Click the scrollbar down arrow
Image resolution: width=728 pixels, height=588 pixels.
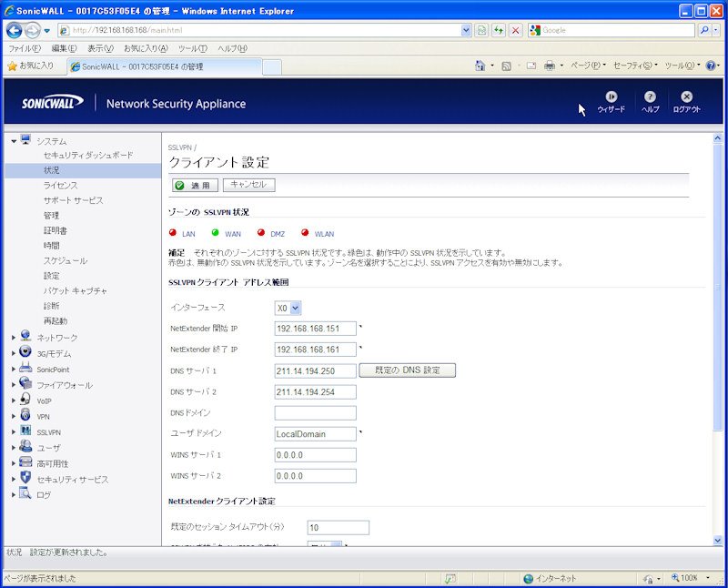(x=717, y=540)
